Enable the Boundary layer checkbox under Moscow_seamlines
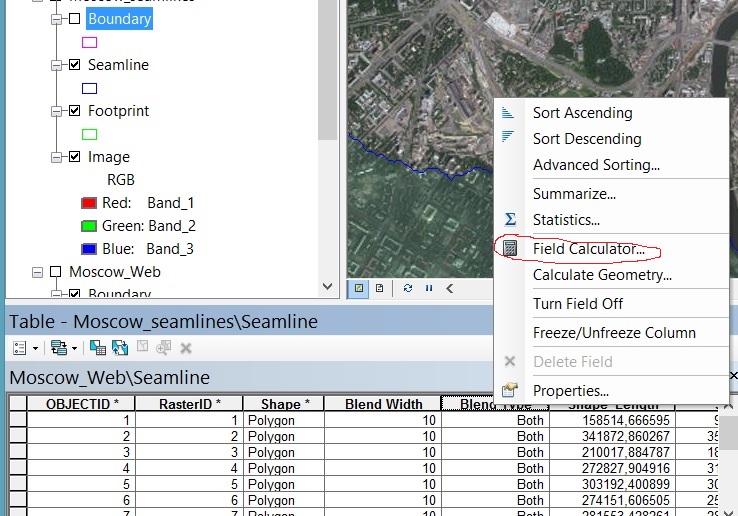The width and height of the screenshot is (738, 516). tap(74, 19)
